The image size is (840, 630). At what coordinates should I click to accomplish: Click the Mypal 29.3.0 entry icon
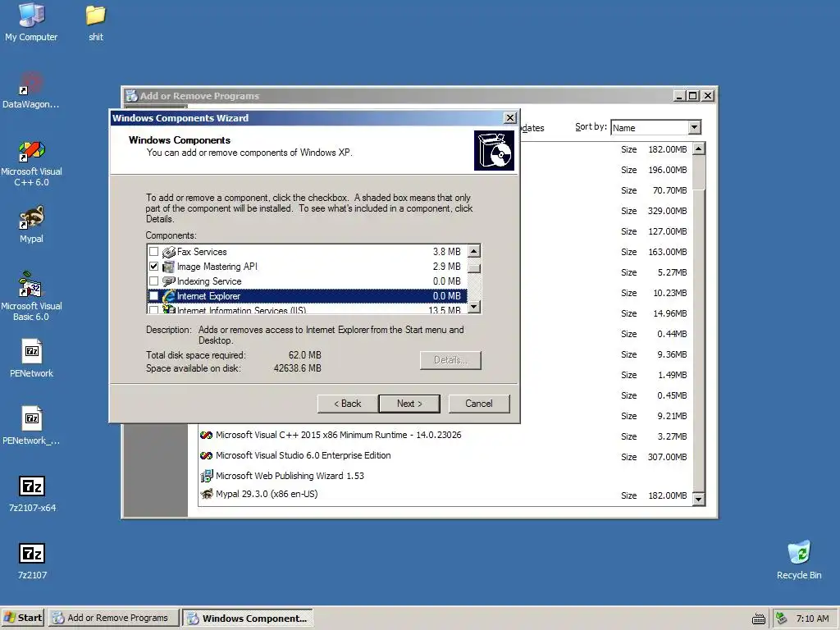coord(206,494)
